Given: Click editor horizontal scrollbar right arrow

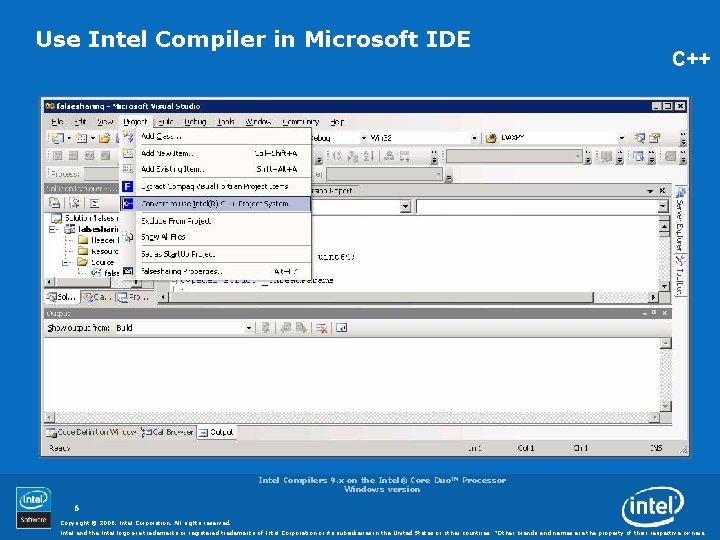Looking at the screenshot, I should (x=653, y=298).
